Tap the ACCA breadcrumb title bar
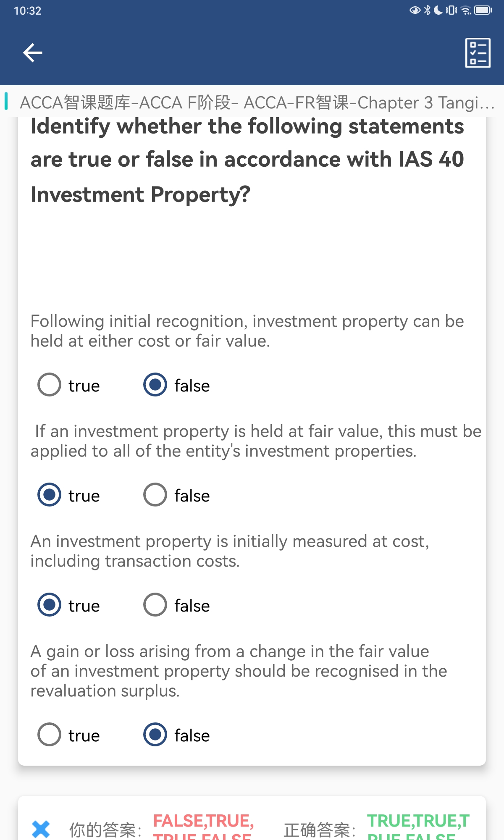 click(252, 102)
